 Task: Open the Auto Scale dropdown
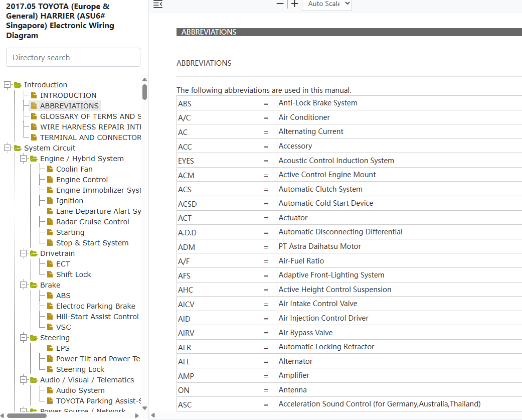click(327, 4)
